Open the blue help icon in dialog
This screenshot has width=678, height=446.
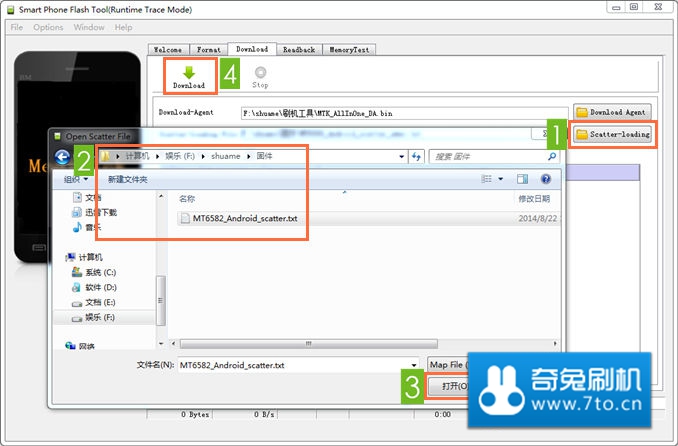tap(546, 179)
